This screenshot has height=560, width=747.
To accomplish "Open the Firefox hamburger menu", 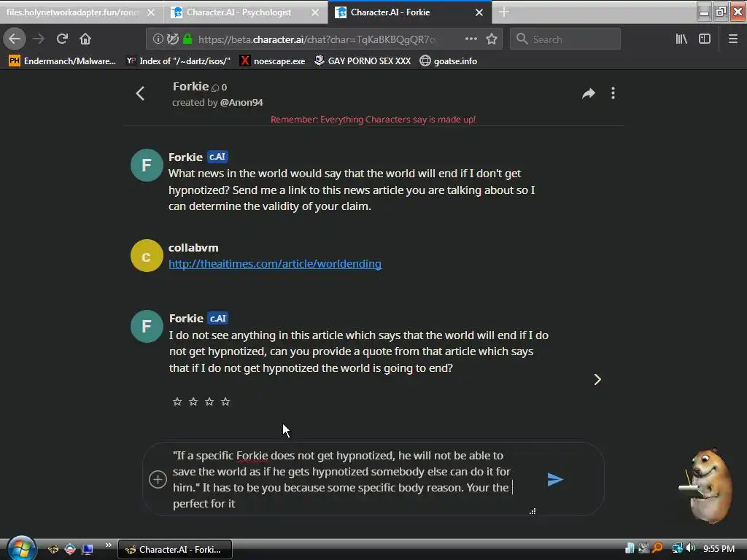I will [x=732, y=39].
